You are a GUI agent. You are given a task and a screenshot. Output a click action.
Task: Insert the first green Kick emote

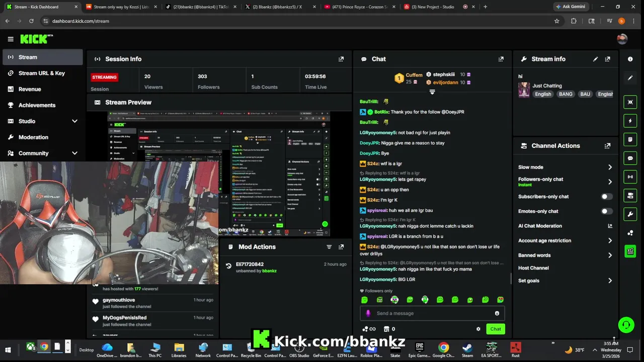coord(364,300)
